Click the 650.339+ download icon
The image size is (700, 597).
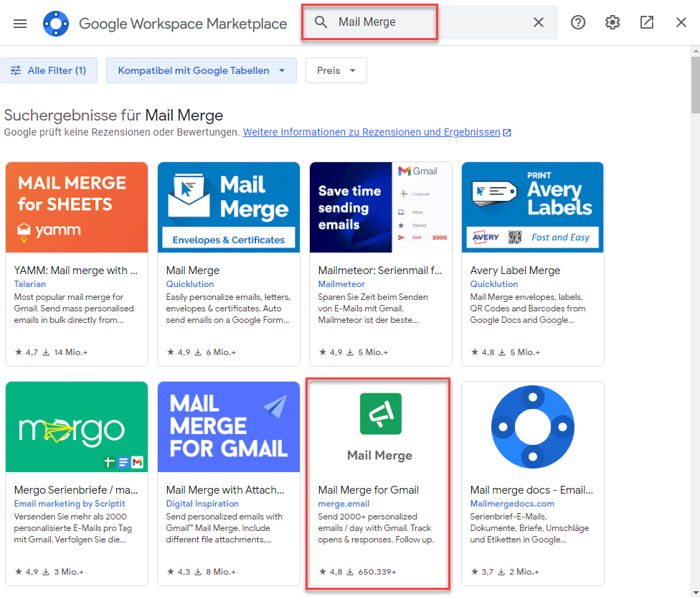(x=349, y=572)
